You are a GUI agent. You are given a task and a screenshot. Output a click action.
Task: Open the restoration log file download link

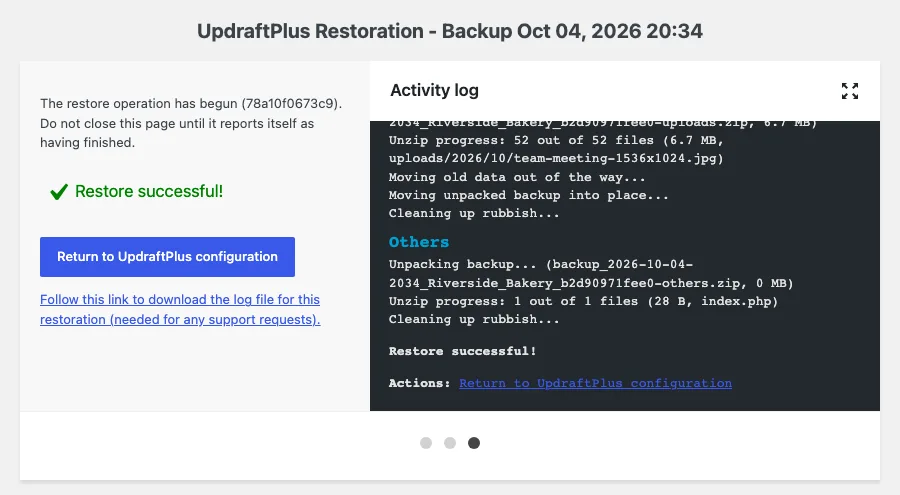pos(180,310)
